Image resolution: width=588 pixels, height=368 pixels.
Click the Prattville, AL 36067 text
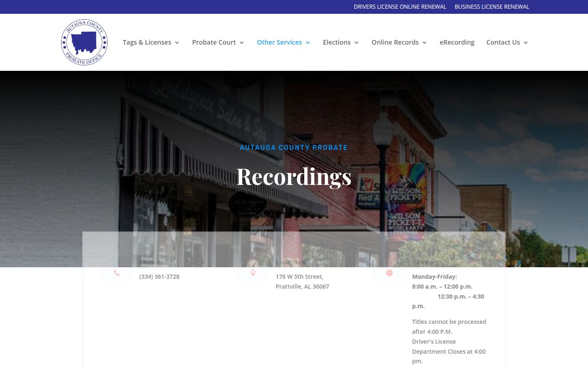coord(302,287)
